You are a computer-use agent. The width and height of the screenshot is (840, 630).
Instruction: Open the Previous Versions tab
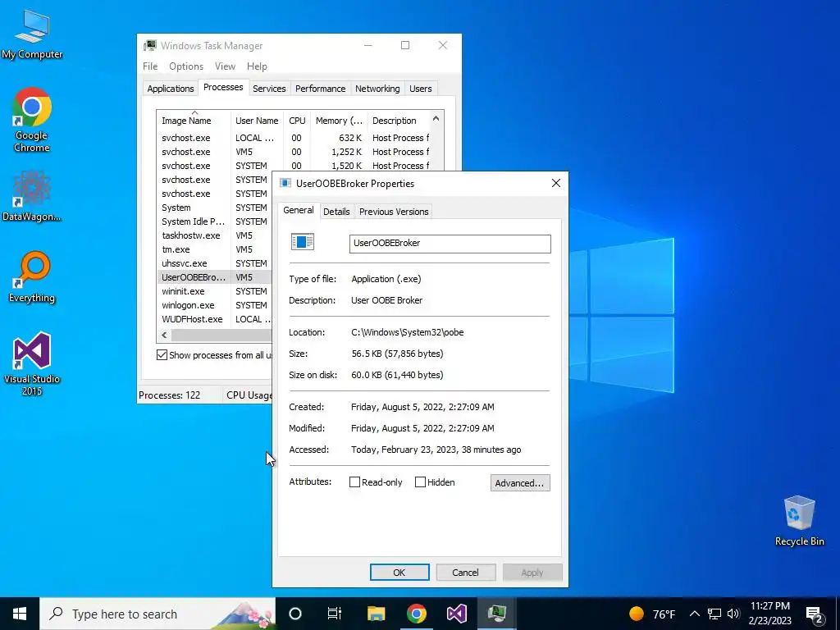coord(394,212)
